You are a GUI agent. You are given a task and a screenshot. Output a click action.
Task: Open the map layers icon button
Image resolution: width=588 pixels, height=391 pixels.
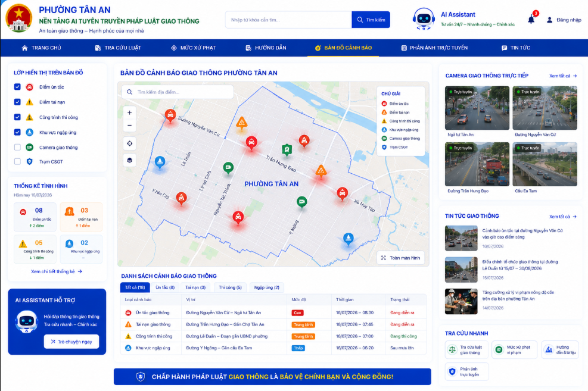coord(129,160)
